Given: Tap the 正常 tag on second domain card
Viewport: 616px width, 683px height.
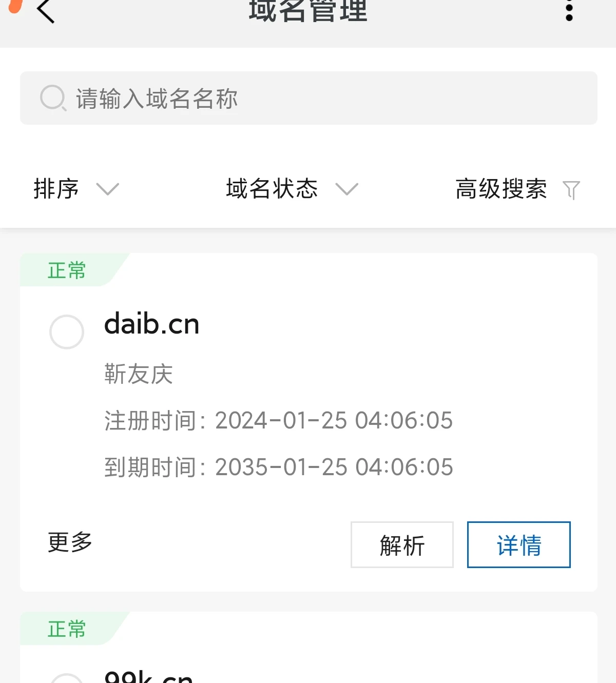Looking at the screenshot, I should 67,629.
